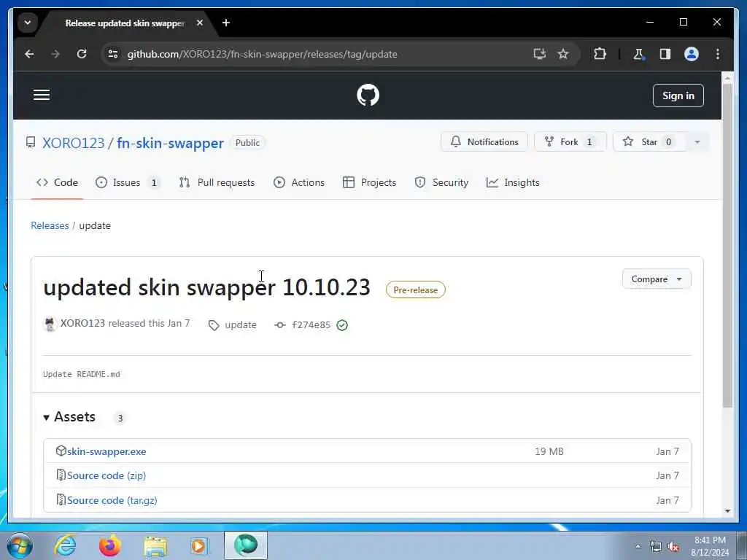This screenshot has width=747, height=560.
Task: Open XORO123 author link under release title
Action: 82,323
